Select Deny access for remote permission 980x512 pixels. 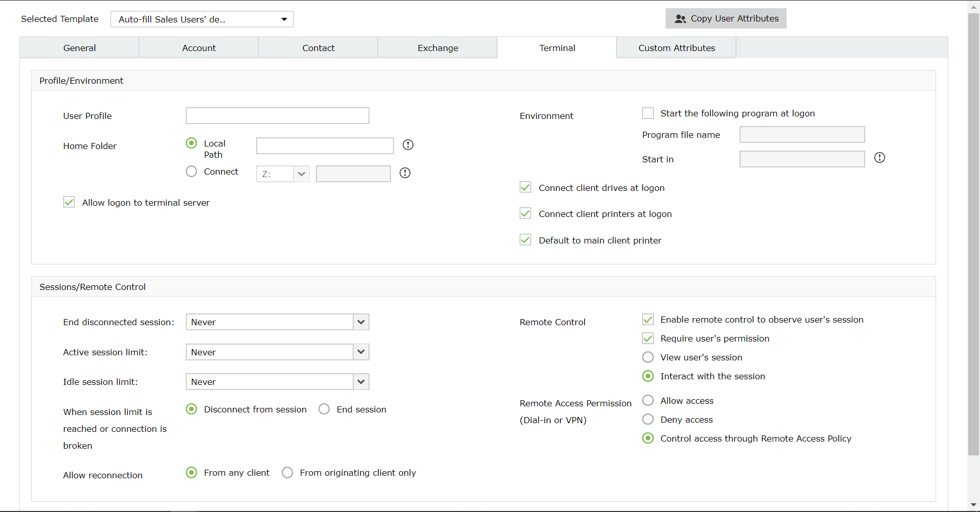648,419
